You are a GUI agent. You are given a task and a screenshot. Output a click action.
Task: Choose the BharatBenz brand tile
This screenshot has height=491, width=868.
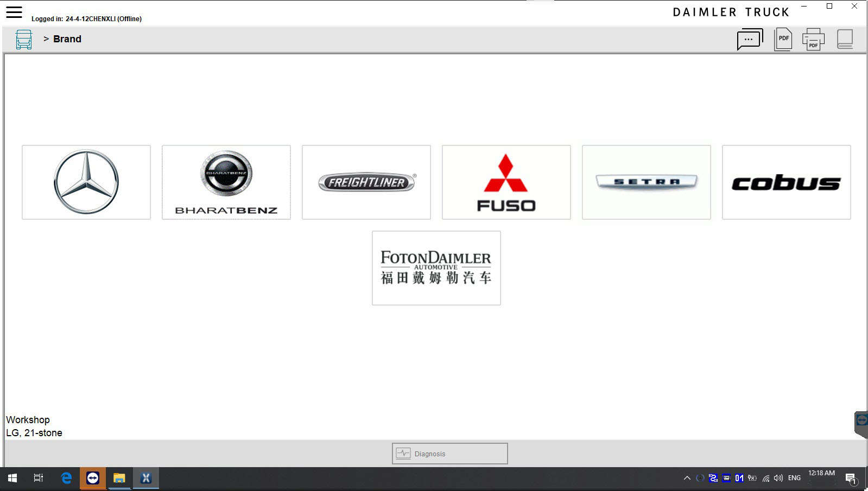pos(226,182)
